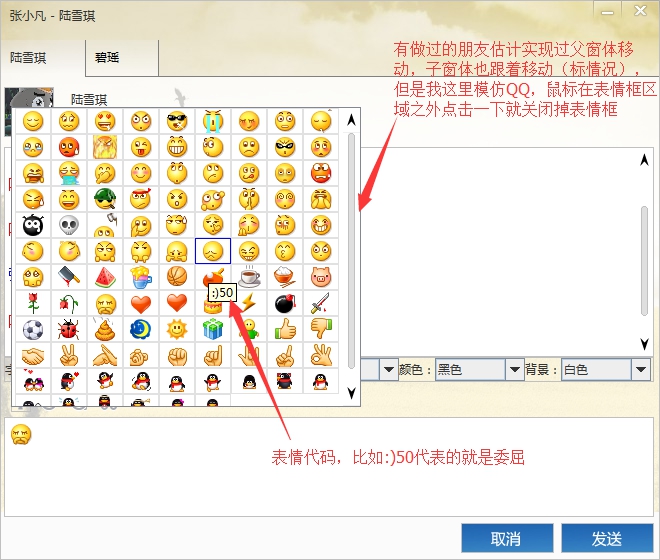Click emoji panel scroll down arrow
Screen dimensions: 660x560
(351, 393)
